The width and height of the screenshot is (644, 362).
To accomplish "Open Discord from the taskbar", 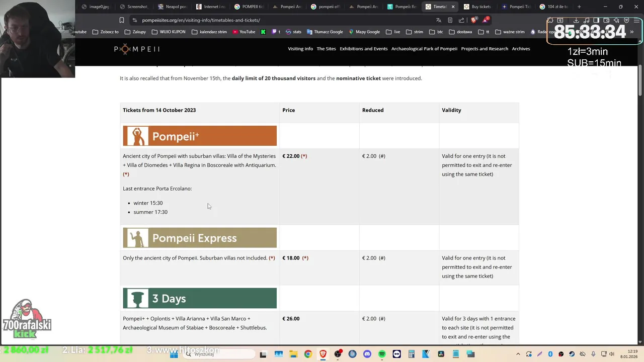I will click(367, 354).
